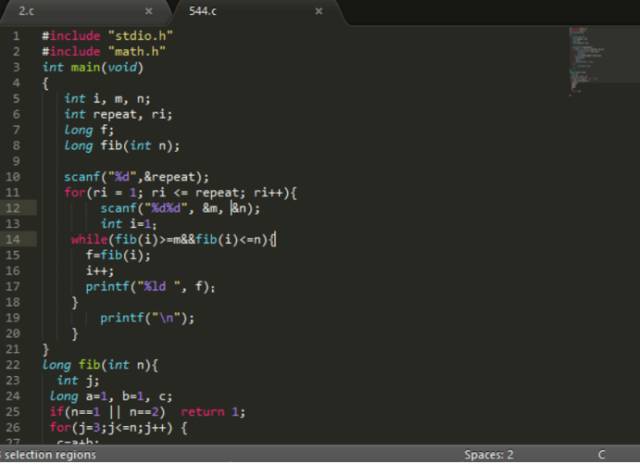
Task: Click line number 1 in the gutter
Action: click(x=16, y=36)
